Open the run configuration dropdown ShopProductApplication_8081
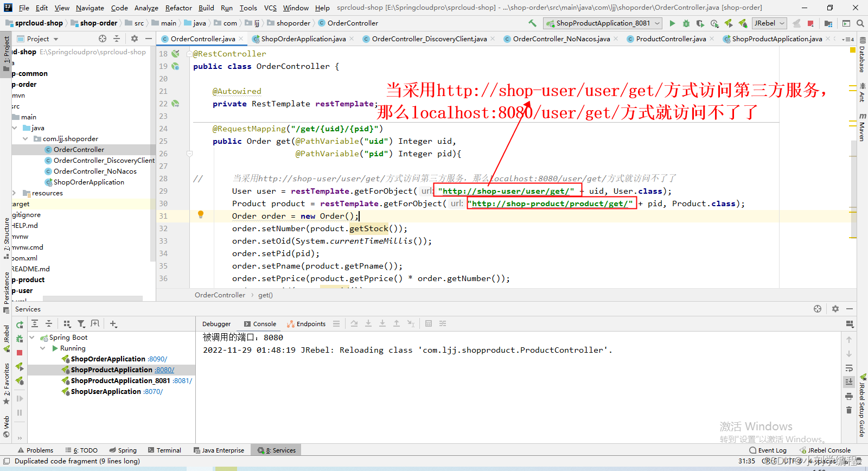The height and width of the screenshot is (471, 868). 603,23
